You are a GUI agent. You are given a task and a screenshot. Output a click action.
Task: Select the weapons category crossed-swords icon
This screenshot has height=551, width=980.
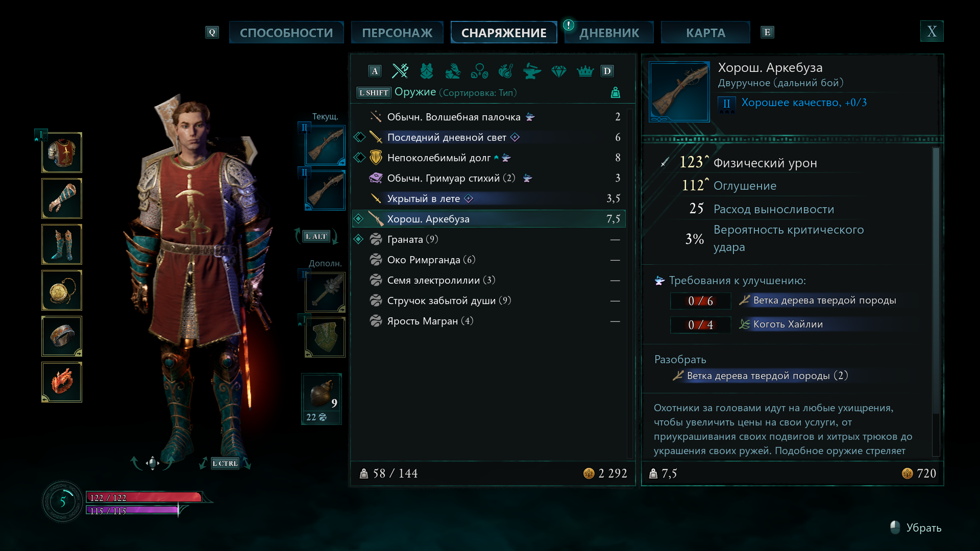coord(400,71)
